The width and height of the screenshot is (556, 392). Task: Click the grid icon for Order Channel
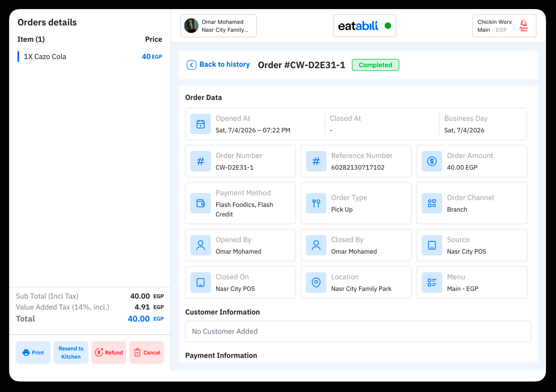(x=431, y=203)
